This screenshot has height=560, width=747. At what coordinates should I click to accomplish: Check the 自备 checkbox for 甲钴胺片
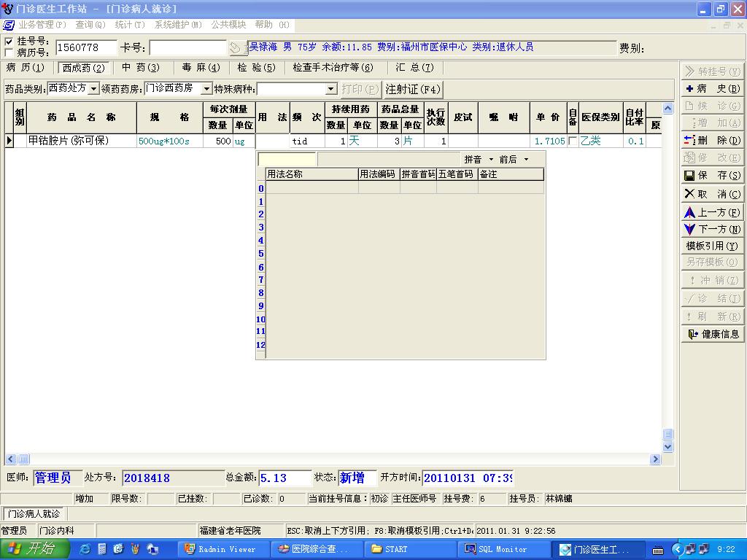[x=572, y=141]
